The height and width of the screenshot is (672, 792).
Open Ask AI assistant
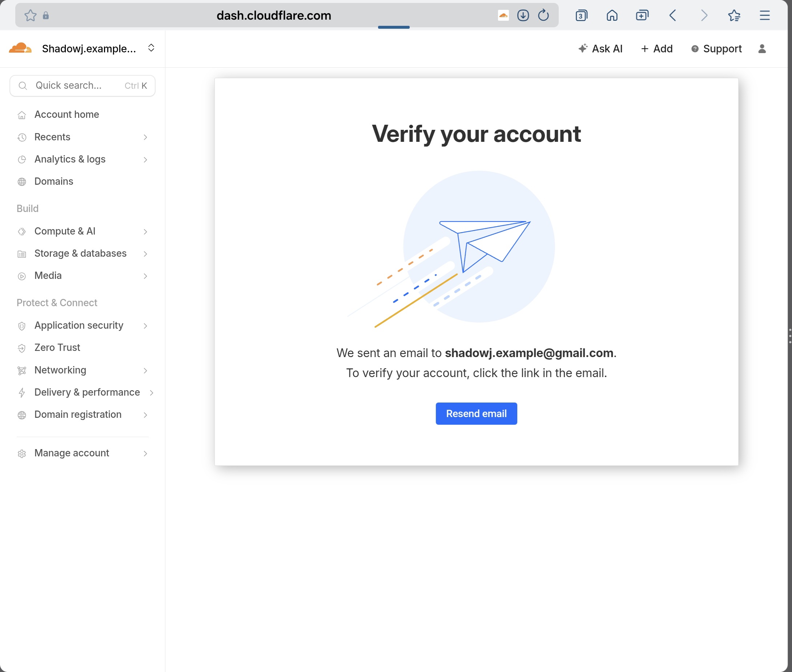600,49
